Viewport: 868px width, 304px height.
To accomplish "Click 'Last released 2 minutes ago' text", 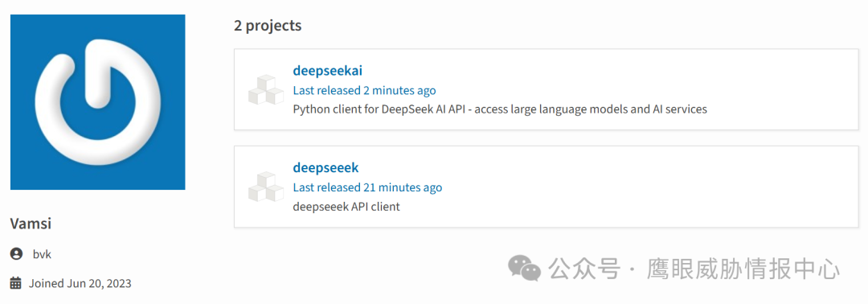I will pos(364,90).
